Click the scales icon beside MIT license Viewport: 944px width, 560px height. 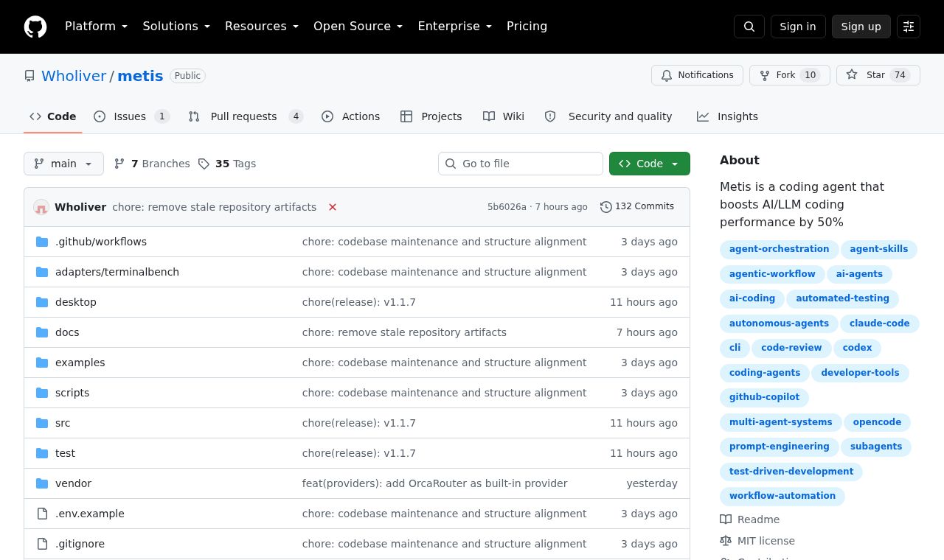click(x=726, y=541)
